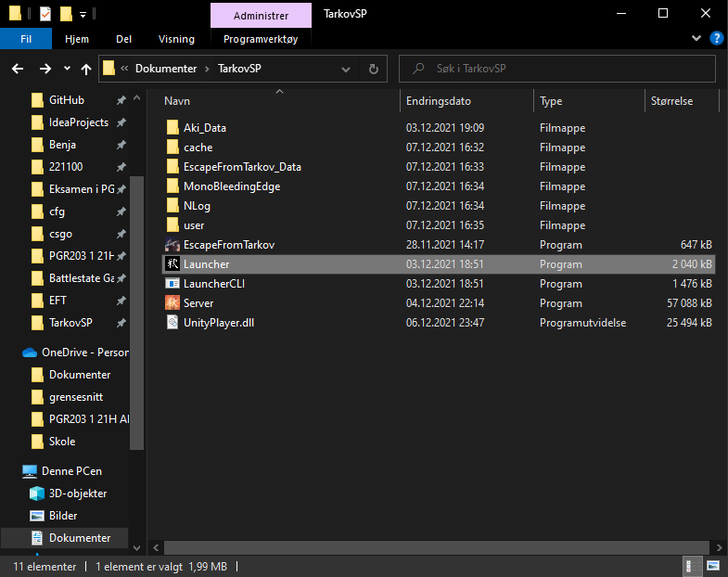728x577 pixels.
Task: Switch to the Visning ribbon tab
Action: coord(176,39)
